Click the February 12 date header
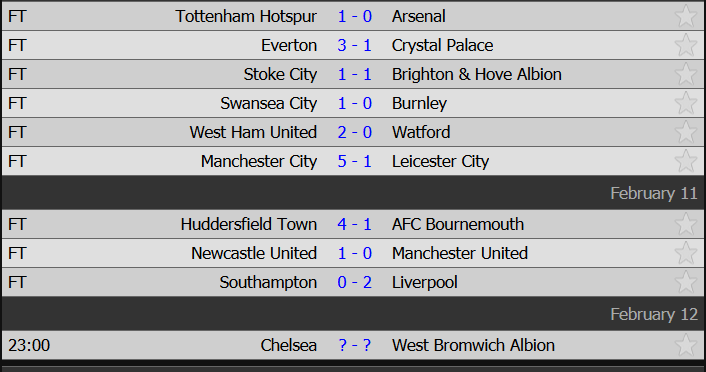Image resolution: width=706 pixels, height=372 pixels. pos(654,314)
